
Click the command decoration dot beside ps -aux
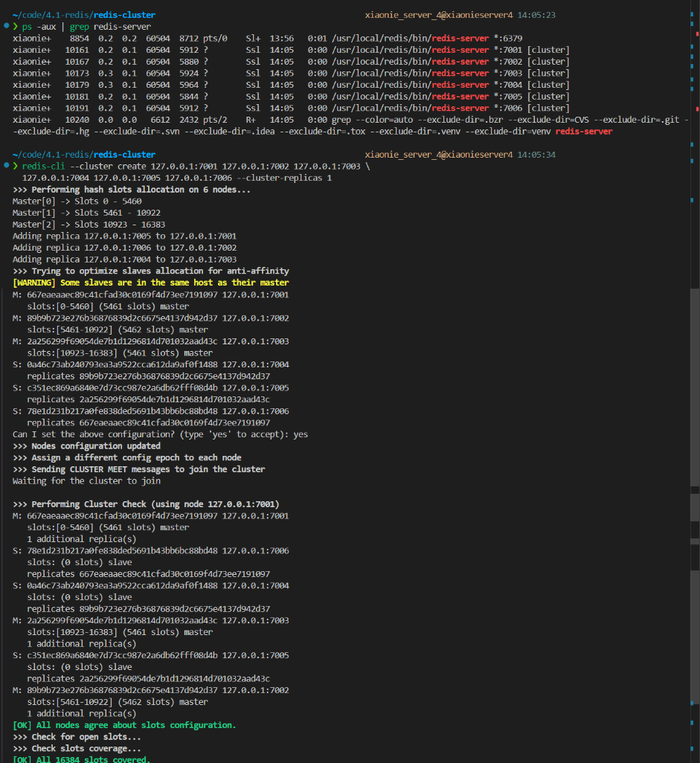[x=6, y=25]
